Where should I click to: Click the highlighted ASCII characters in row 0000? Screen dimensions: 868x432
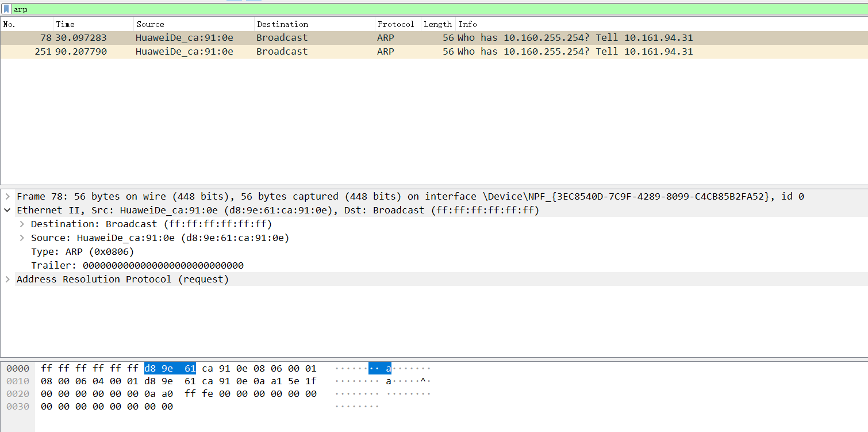(x=380, y=369)
